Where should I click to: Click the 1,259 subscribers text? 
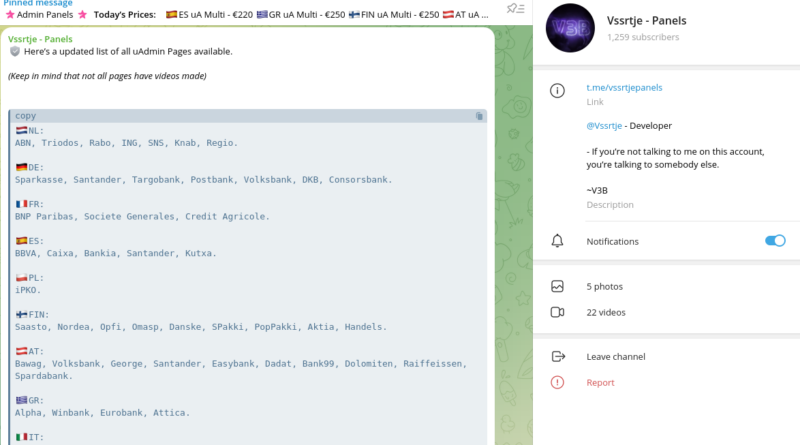pyautogui.click(x=643, y=37)
